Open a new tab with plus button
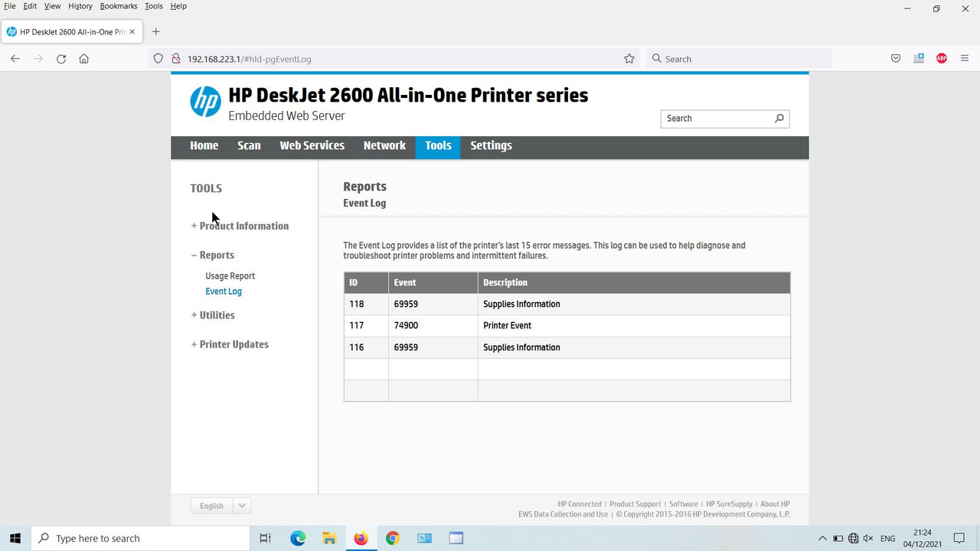Screen dimensions: 980x551 pos(156,31)
